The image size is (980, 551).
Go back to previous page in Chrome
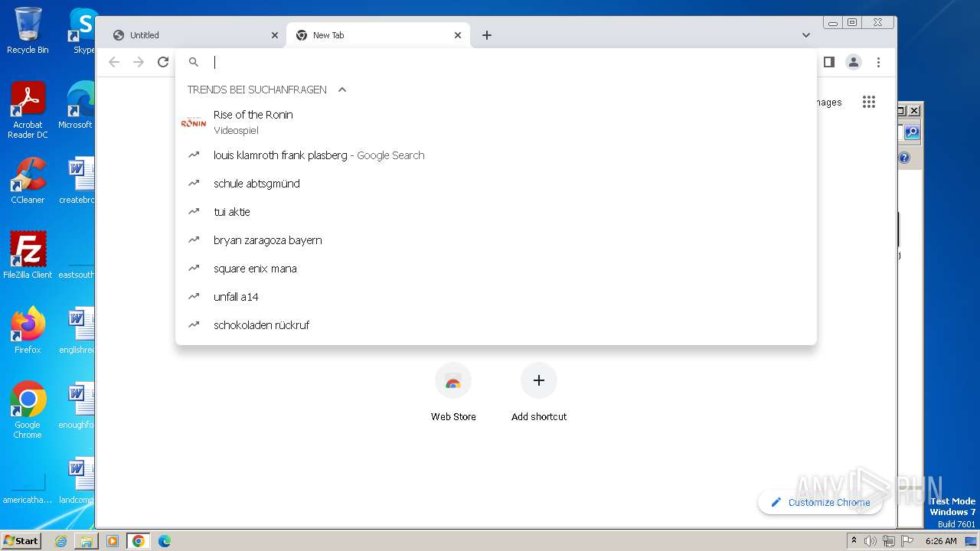(x=114, y=62)
